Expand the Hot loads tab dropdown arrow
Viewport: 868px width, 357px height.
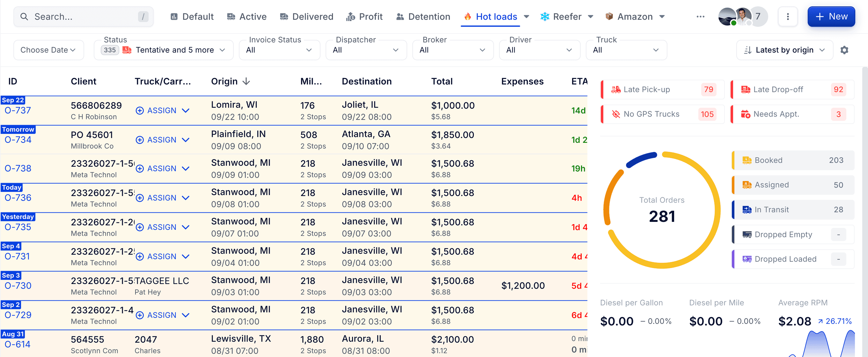point(526,17)
